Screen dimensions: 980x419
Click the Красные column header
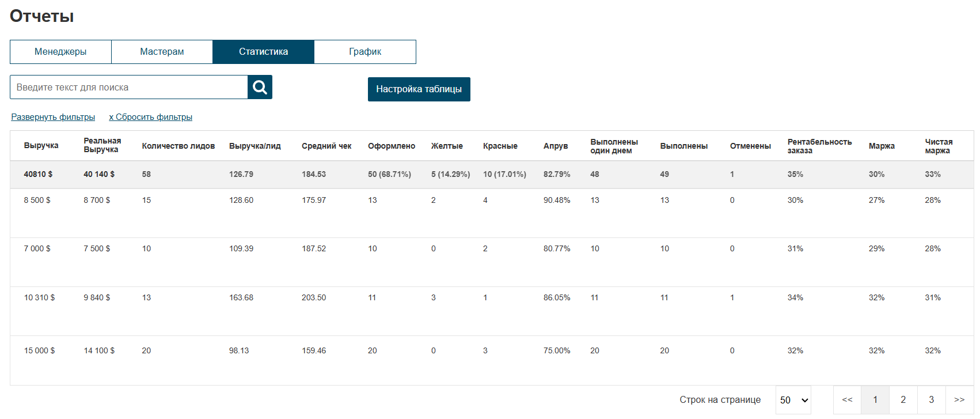click(x=500, y=146)
